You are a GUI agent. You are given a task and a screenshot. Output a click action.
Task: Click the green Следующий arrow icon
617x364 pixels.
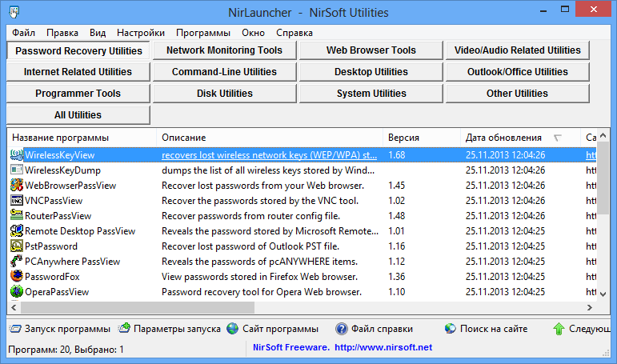click(559, 329)
